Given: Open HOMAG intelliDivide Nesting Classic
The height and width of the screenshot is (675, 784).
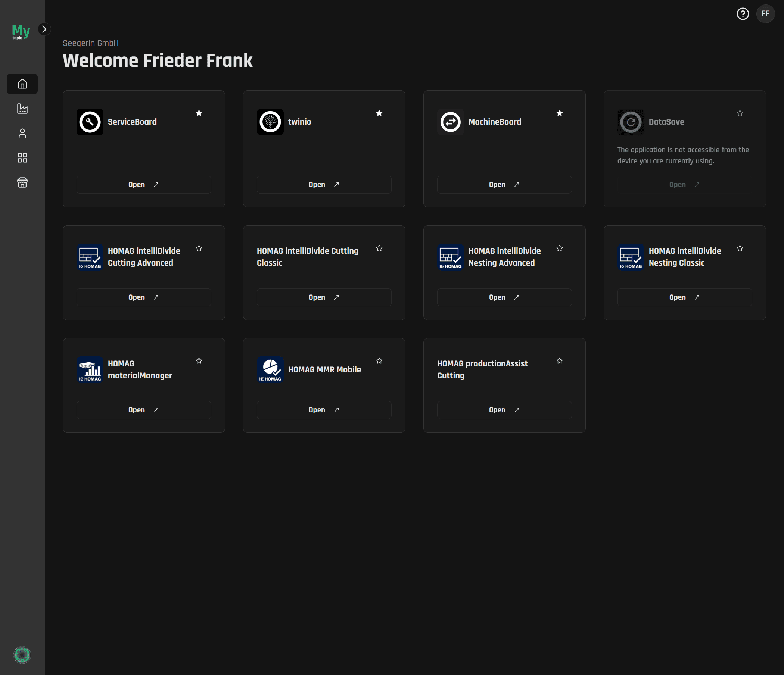Looking at the screenshot, I should pos(684,297).
